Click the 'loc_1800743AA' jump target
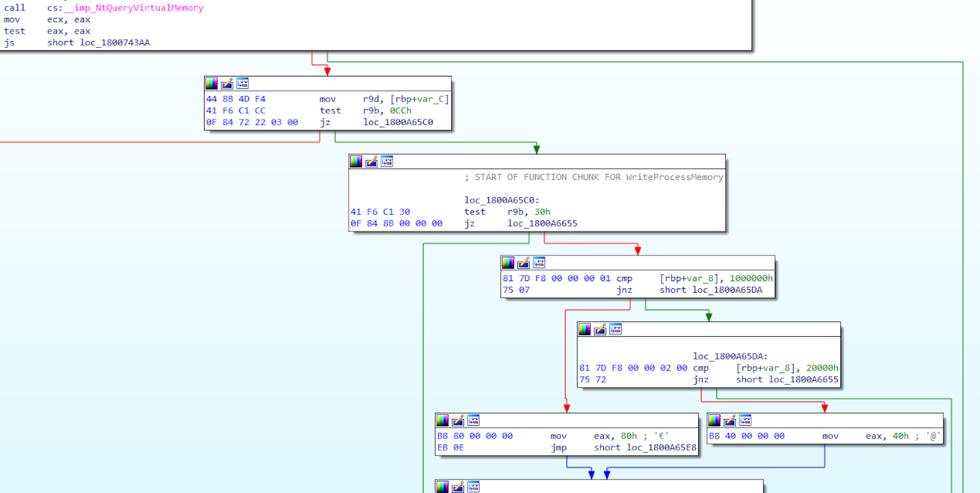The width and height of the screenshot is (980, 493). [x=115, y=43]
